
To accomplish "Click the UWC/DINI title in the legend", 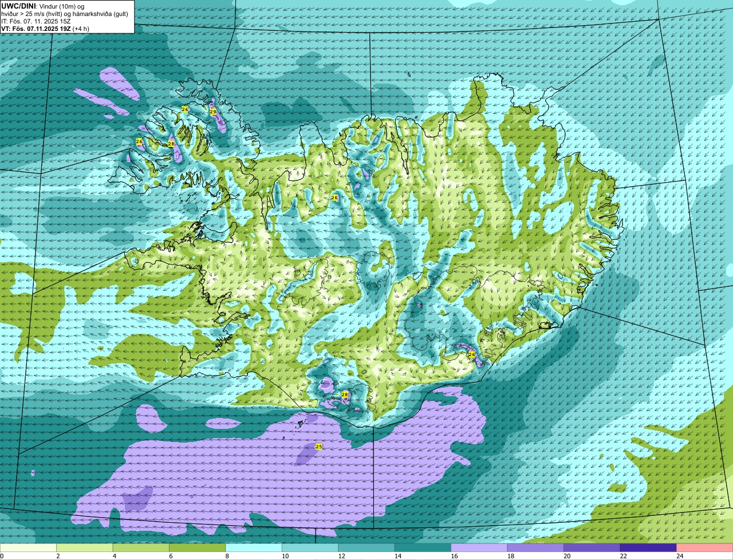I will point(18,6).
